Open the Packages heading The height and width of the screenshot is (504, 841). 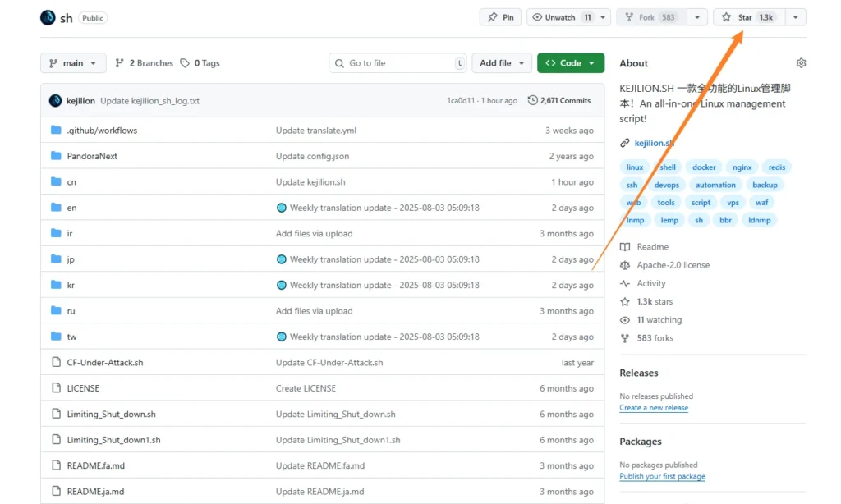click(641, 442)
